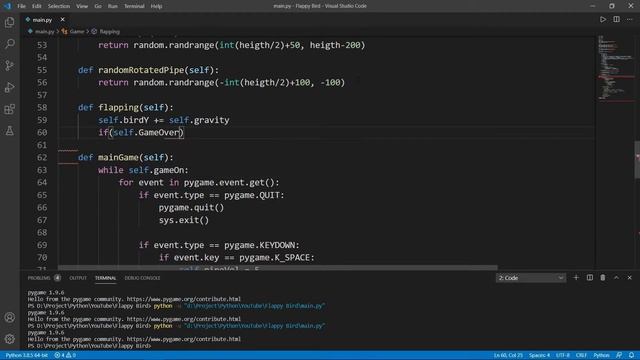Click the VS Code logo in title bar

(x=7, y=6)
